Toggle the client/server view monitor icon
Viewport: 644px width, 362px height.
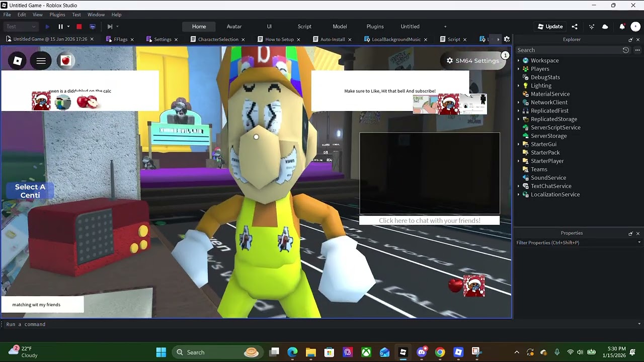(93, 27)
